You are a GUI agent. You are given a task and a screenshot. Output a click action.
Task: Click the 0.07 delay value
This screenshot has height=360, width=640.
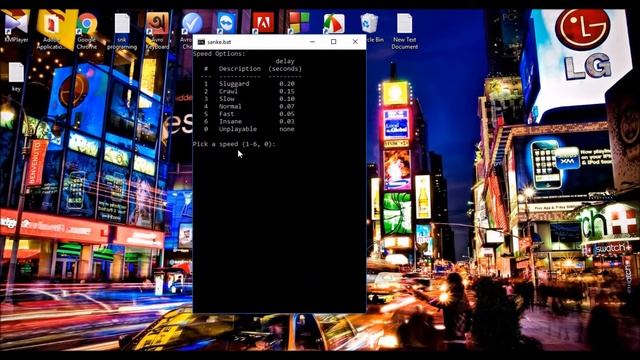click(x=287, y=107)
